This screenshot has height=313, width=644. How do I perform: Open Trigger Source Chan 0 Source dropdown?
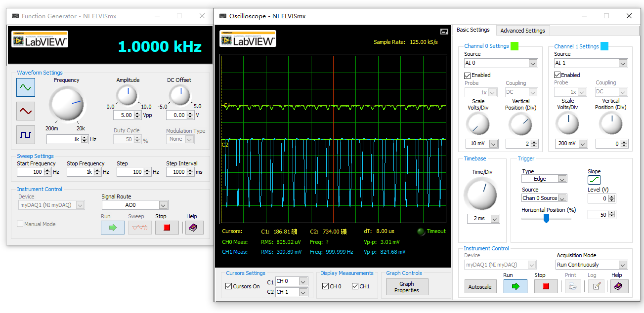pyautogui.click(x=562, y=198)
